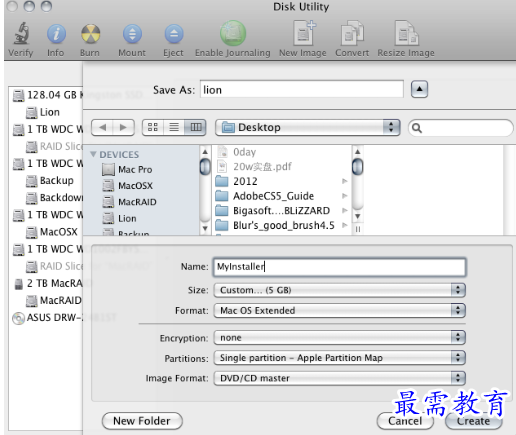This screenshot has height=435, width=516.
Task: Select the Backdown volume in Disk Utility sidebar
Action: (54, 198)
